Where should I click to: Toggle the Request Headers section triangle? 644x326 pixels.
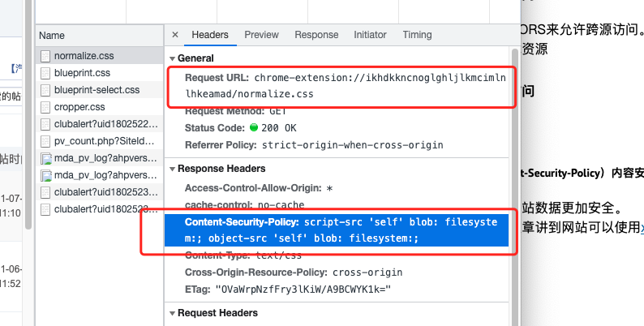click(172, 313)
